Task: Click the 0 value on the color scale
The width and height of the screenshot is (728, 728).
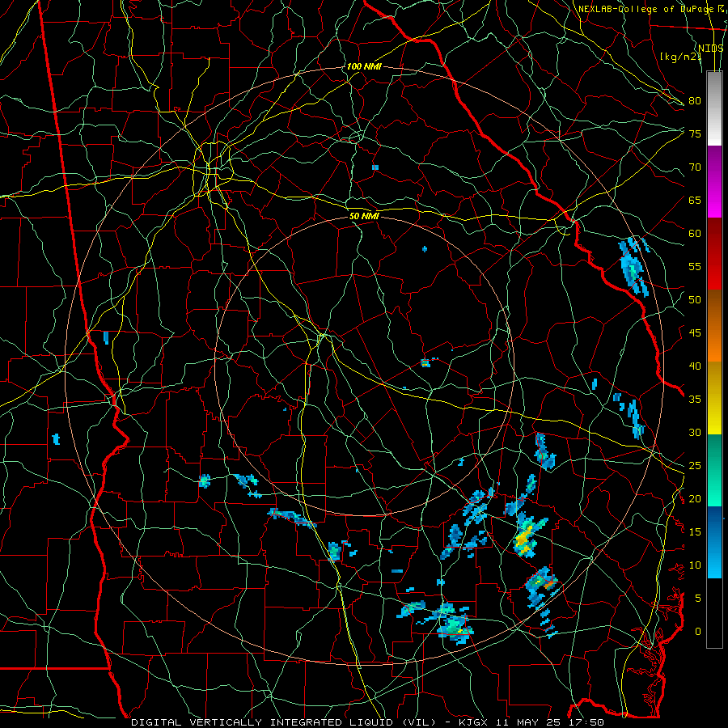Action: click(x=698, y=632)
